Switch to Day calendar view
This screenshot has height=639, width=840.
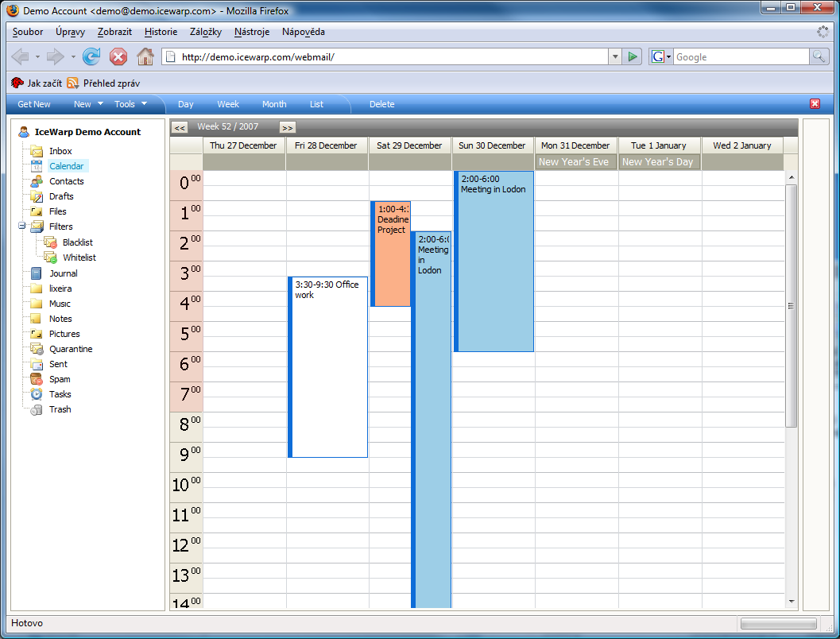(x=185, y=104)
